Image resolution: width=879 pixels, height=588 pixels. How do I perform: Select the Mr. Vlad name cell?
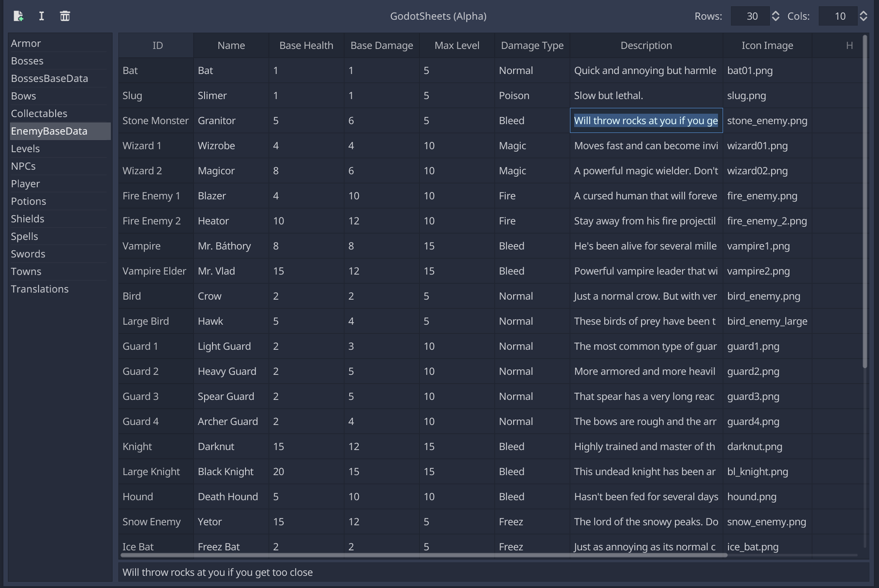point(231,271)
